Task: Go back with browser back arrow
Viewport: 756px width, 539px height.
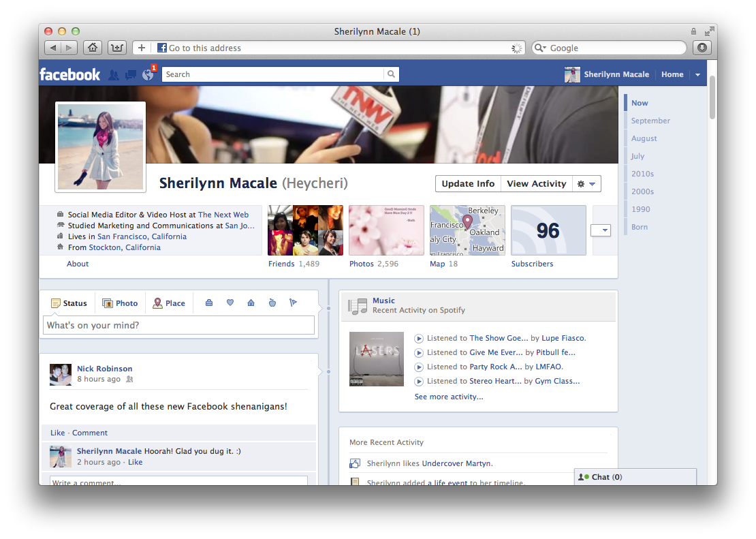Action: pos(53,48)
